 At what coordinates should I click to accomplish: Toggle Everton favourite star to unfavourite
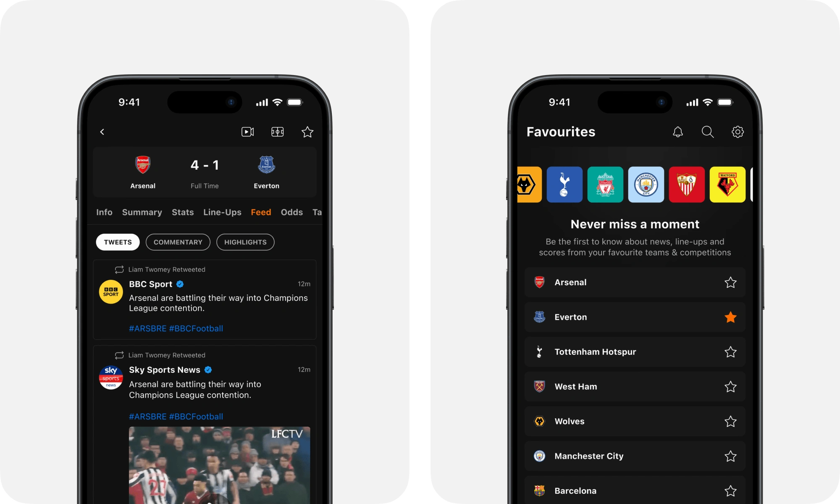click(730, 316)
